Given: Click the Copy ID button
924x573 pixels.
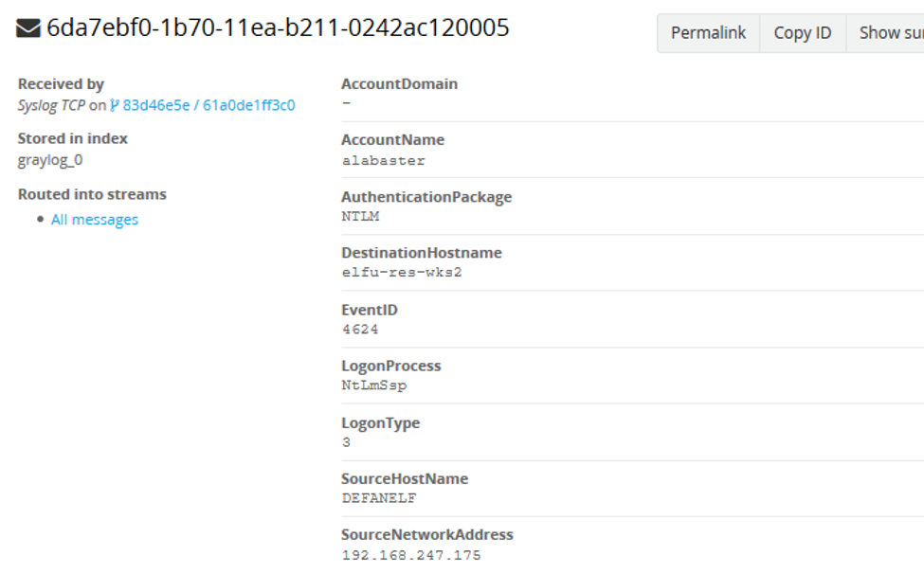Looking at the screenshot, I should point(802,32).
